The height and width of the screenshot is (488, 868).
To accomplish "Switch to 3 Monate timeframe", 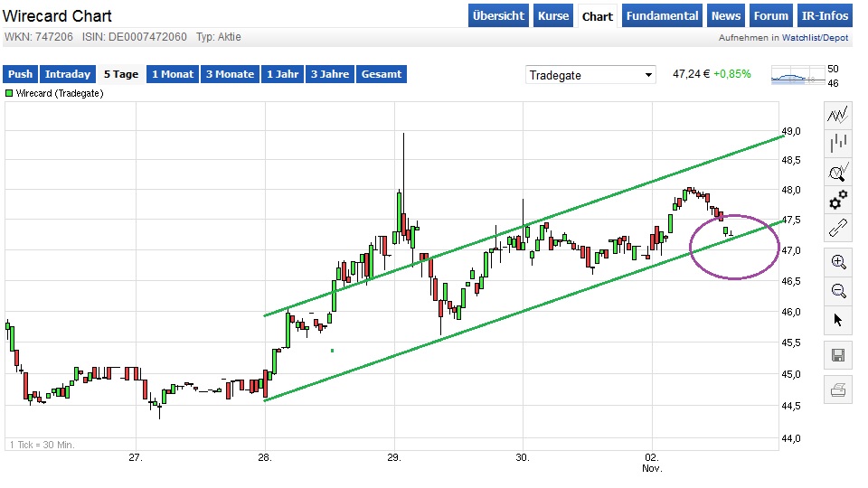I will click(230, 74).
